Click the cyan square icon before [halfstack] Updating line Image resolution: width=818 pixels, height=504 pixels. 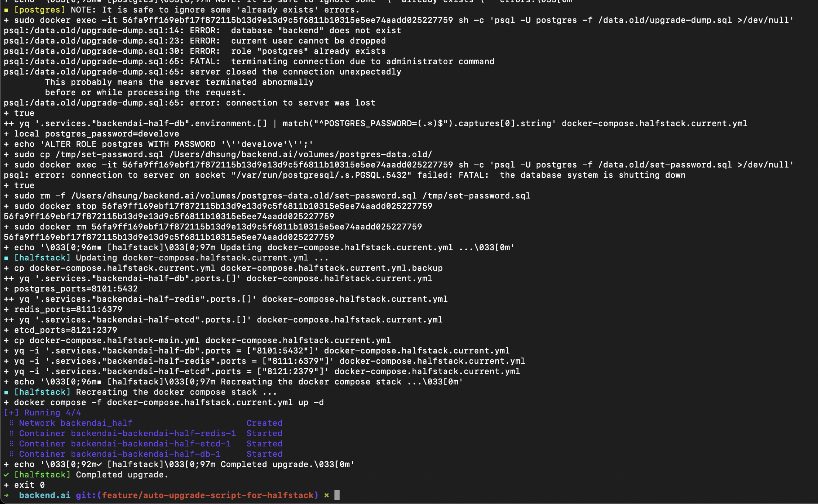(7, 258)
